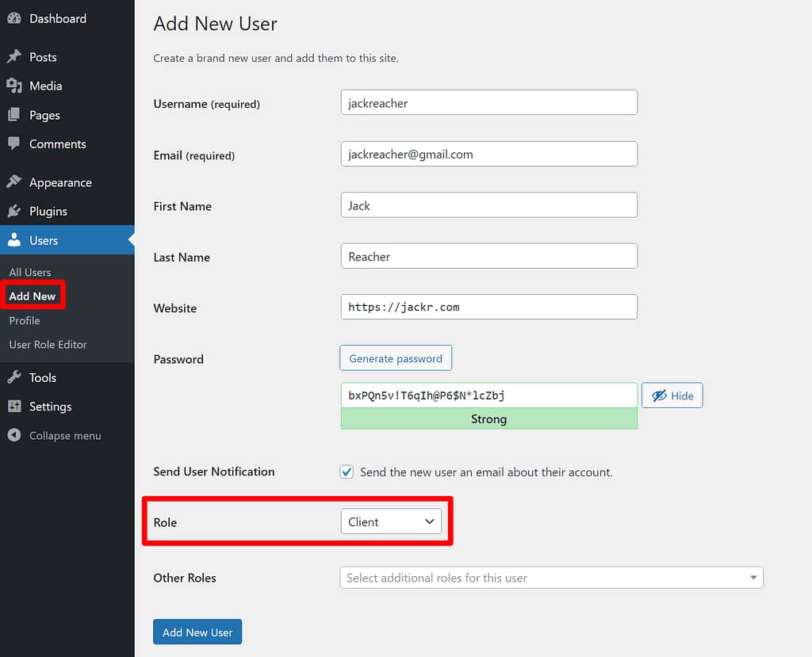This screenshot has height=657, width=812.
Task: Click the Email input field
Action: coord(488,154)
